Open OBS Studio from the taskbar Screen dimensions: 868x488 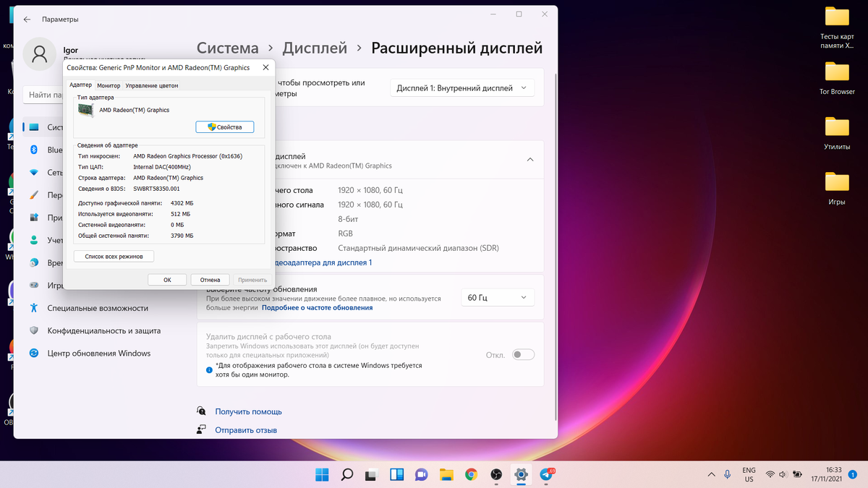497,475
